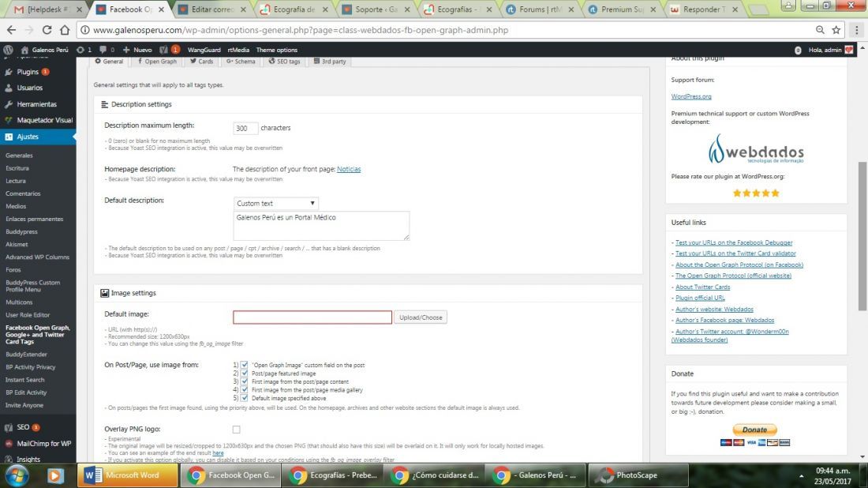Image resolution: width=868 pixels, height=488 pixels.
Task: Switch to the General tab
Action: coord(109,62)
